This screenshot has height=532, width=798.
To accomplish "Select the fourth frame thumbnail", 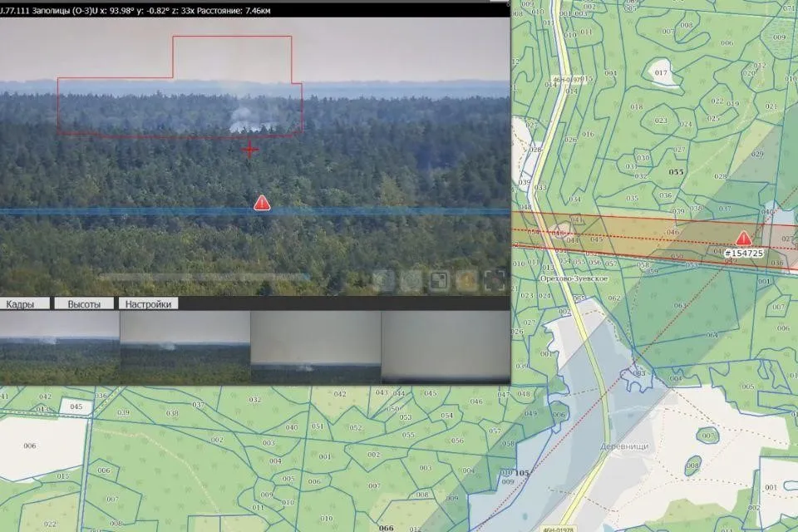I will tap(445, 347).
